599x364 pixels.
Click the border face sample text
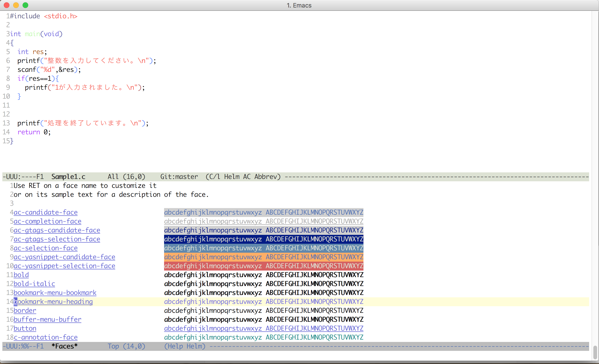(264, 311)
